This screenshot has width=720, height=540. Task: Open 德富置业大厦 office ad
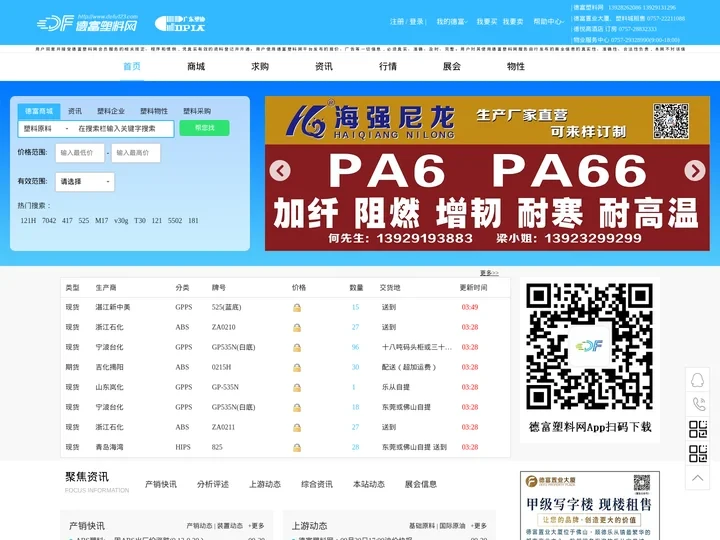click(590, 506)
